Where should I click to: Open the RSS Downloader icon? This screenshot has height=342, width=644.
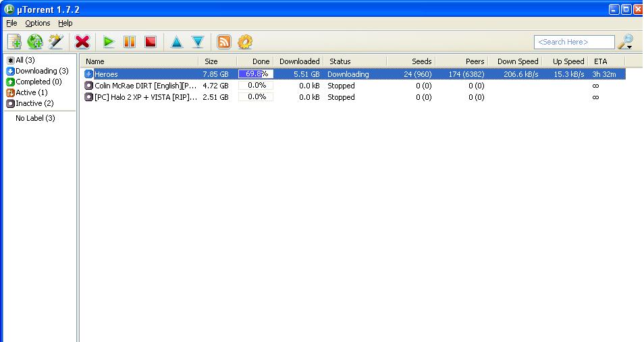click(224, 42)
